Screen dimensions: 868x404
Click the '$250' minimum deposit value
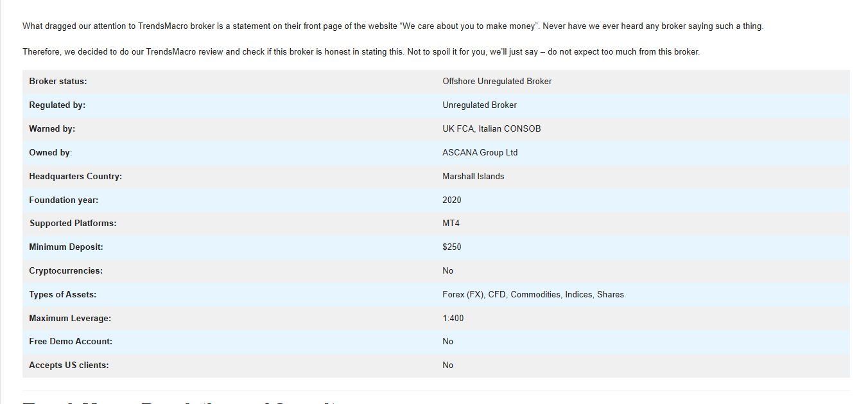click(x=451, y=247)
